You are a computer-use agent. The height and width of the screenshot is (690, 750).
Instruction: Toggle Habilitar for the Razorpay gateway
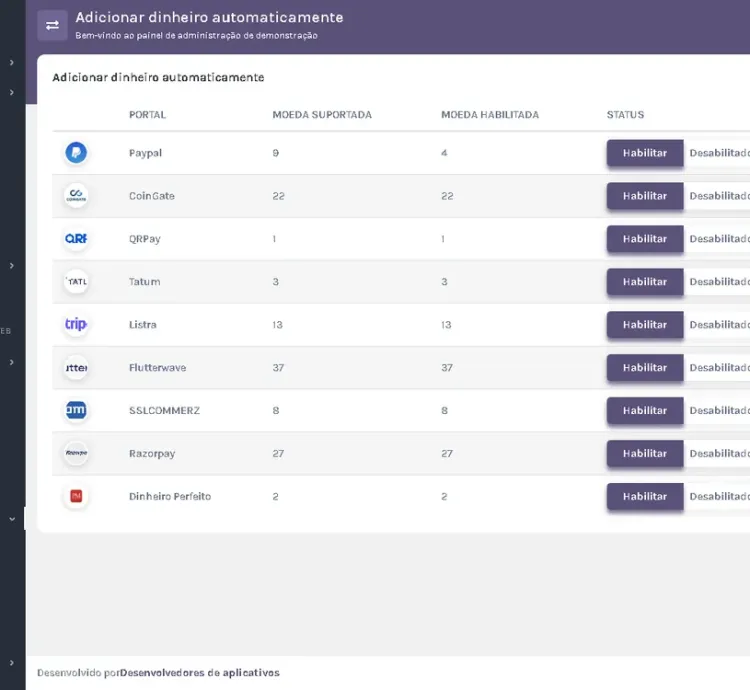pyautogui.click(x=644, y=454)
